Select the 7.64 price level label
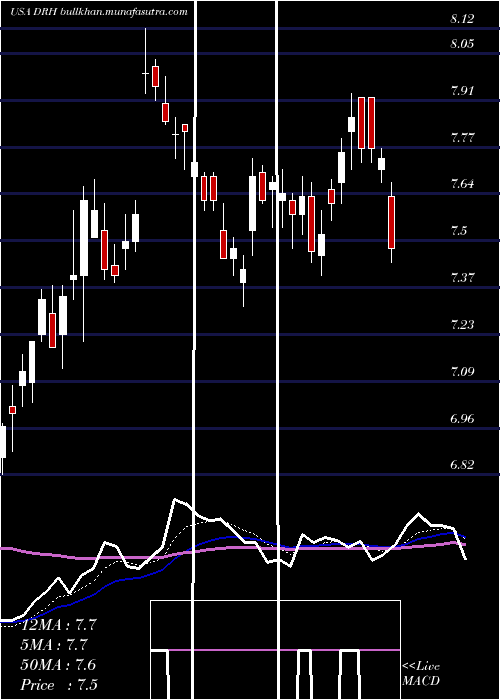Viewport: 500px width, 700px height. [462, 184]
